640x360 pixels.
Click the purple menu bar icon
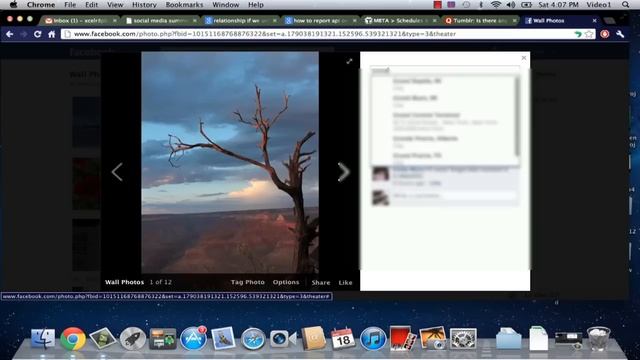[x=451, y=5]
